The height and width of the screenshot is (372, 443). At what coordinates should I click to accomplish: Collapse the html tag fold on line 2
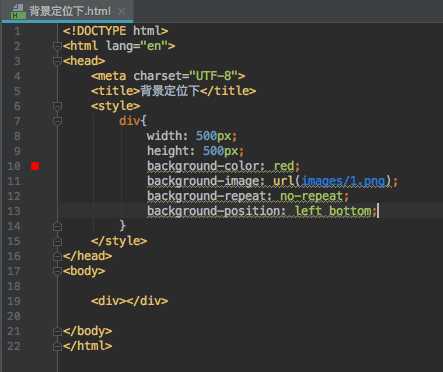[57, 45]
